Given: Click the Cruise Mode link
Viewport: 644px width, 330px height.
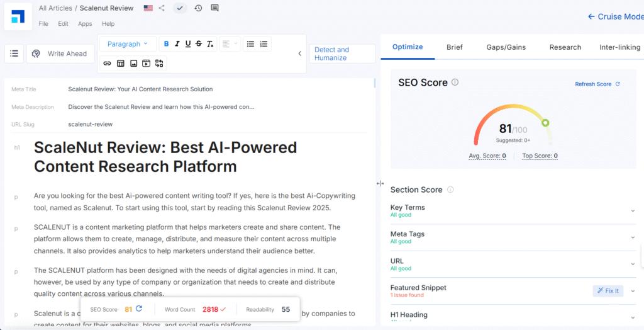Looking at the screenshot, I should [x=616, y=16].
